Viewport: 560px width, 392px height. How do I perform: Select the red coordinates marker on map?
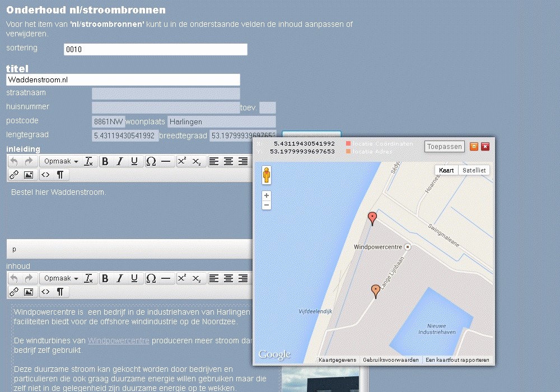(x=372, y=218)
